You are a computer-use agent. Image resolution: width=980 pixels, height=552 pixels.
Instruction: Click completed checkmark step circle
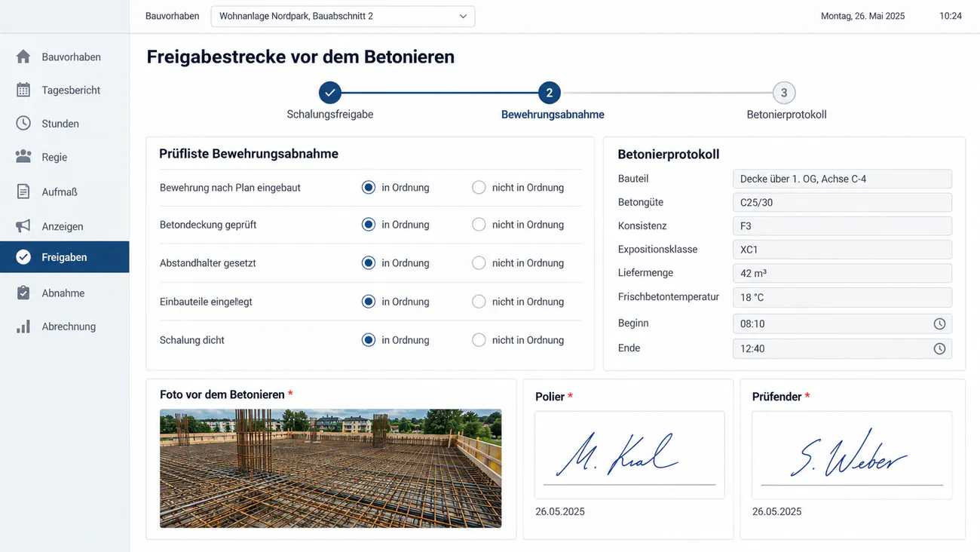(330, 93)
